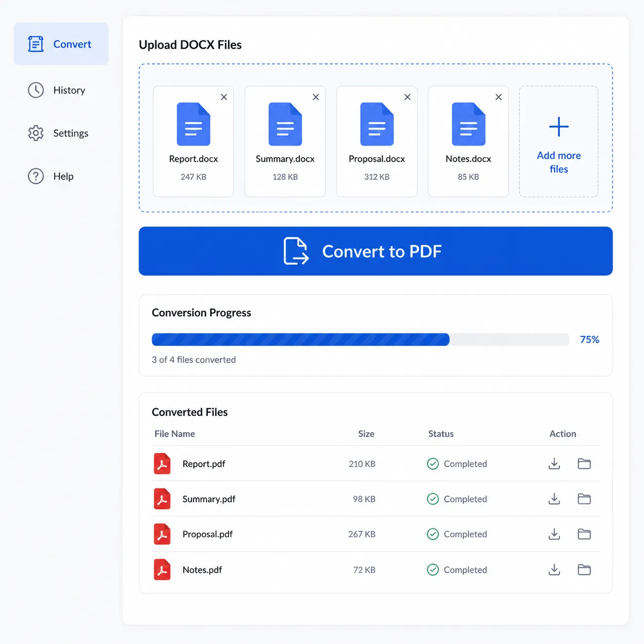Click the 75% progress value
Viewport: 644px width, 644px height.
click(x=590, y=339)
